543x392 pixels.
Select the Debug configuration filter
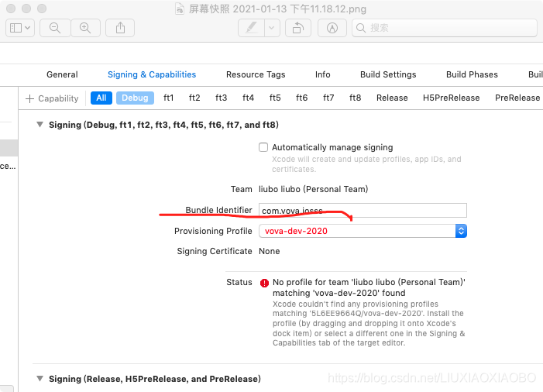tap(135, 98)
